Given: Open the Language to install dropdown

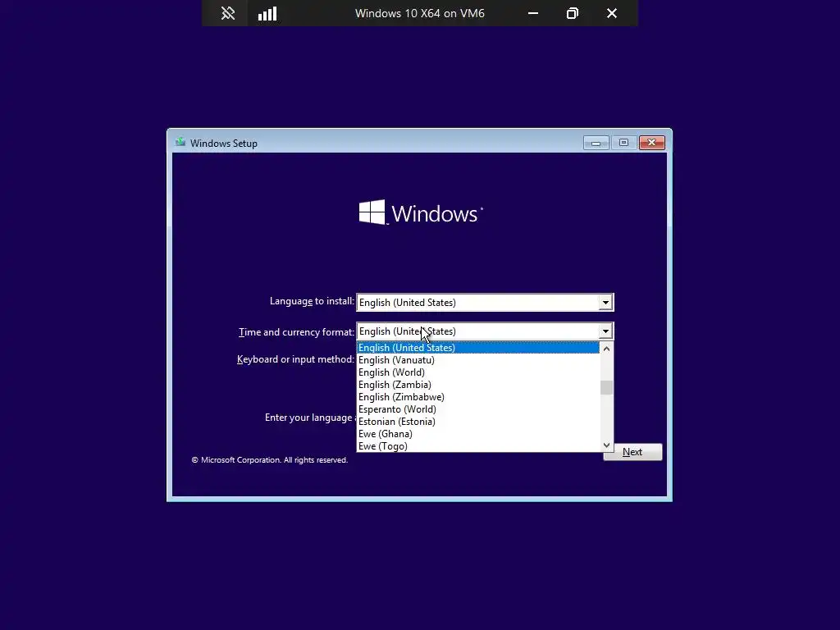Looking at the screenshot, I should click(485, 302).
